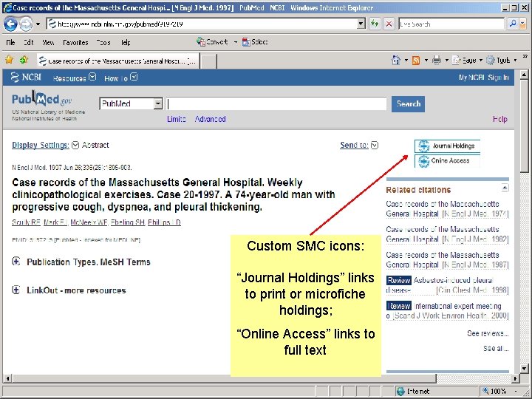Screen dimensions: 532x399
Task: Click the Add to Favorites star-plus icon
Action: [24, 60]
